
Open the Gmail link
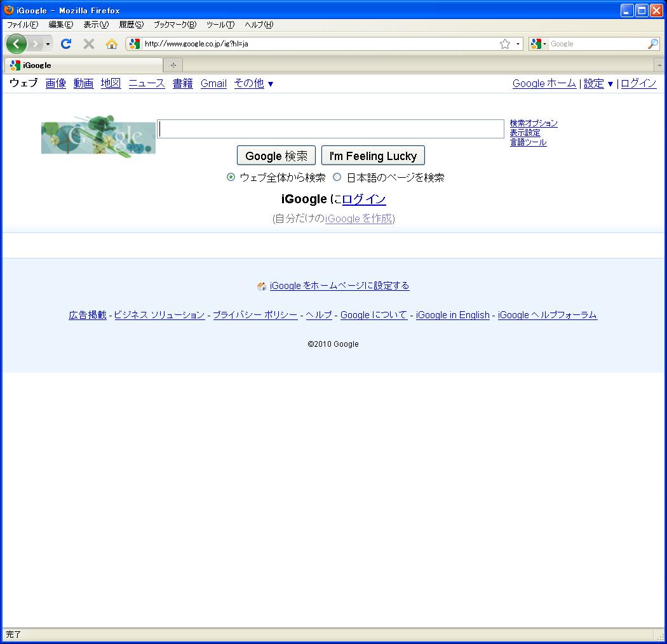213,83
